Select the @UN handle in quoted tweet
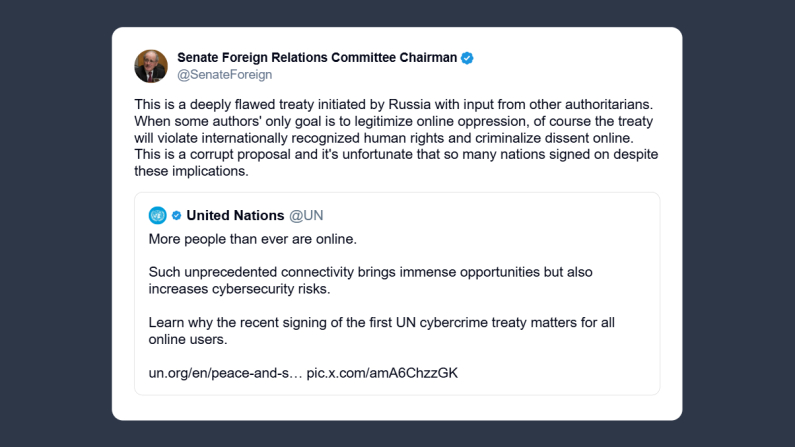 pos(306,215)
